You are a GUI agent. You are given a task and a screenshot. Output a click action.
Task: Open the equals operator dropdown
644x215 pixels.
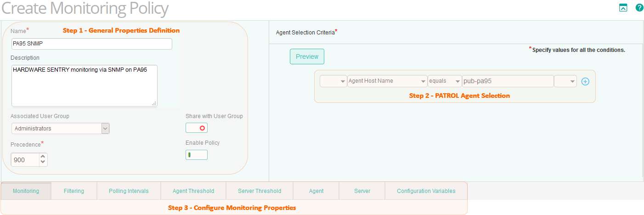click(444, 81)
